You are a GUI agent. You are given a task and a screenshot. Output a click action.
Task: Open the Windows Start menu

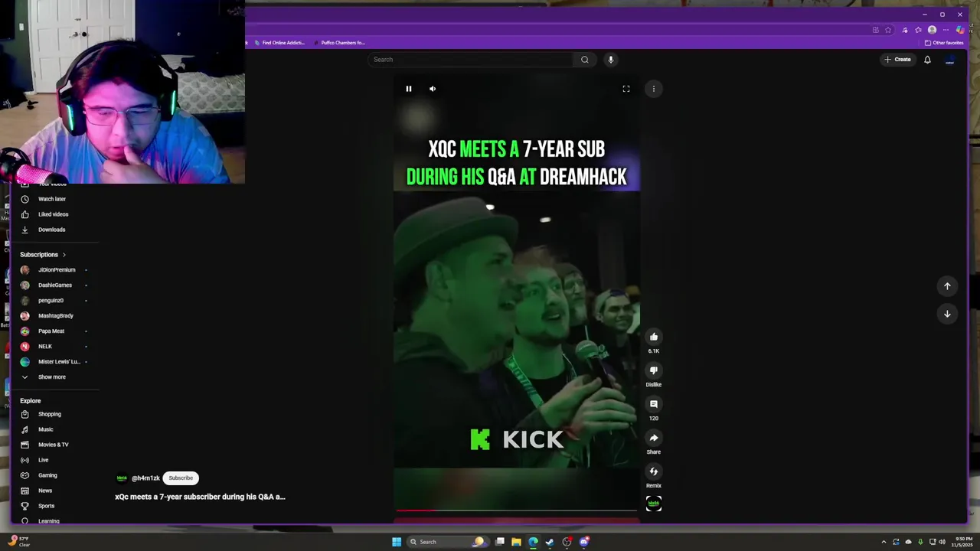(x=397, y=542)
